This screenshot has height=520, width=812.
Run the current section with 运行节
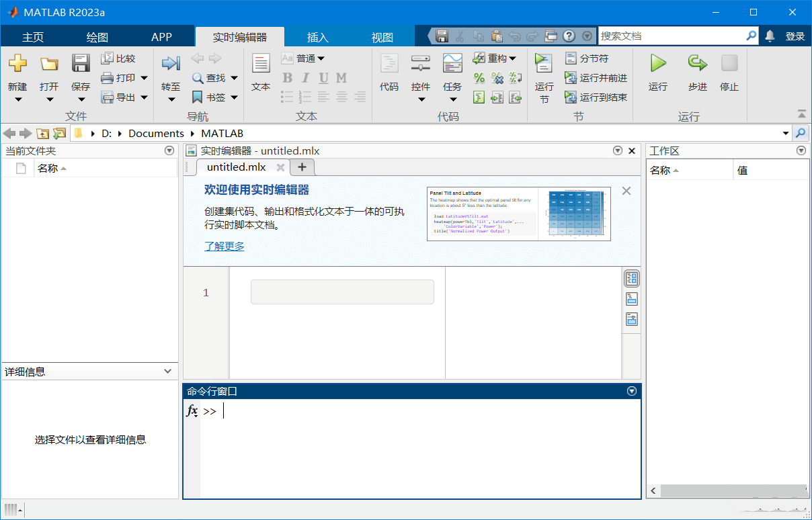(543, 75)
